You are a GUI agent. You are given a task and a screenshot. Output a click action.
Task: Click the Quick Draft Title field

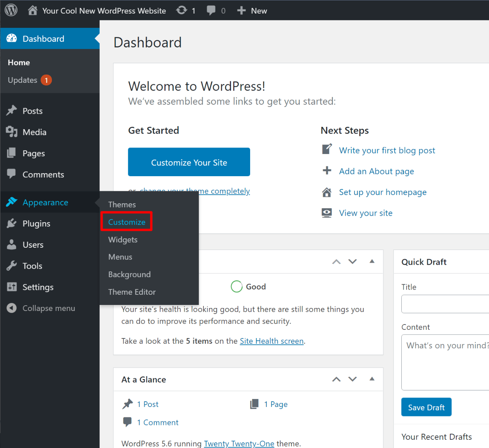(x=445, y=304)
